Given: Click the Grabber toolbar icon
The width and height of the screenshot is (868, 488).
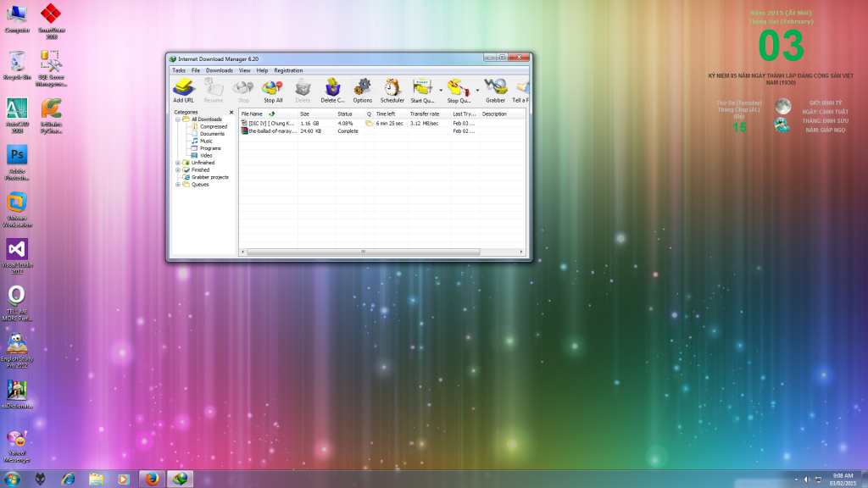Looking at the screenshot, I should [x=495, y=87].
